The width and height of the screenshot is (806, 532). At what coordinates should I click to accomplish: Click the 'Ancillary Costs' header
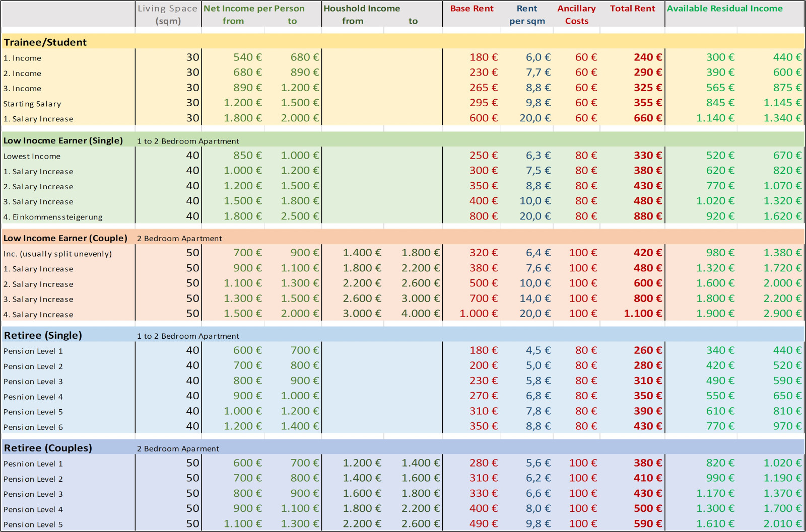[x=576, y=15]
